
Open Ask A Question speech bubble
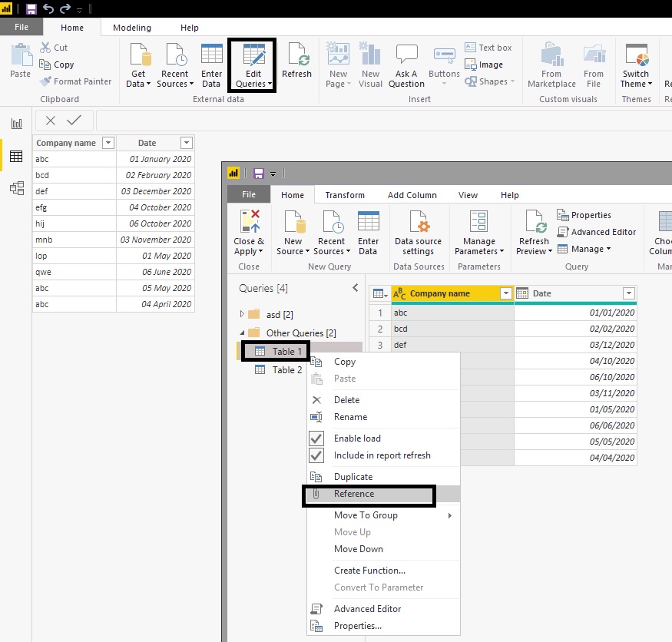(406, 65)
